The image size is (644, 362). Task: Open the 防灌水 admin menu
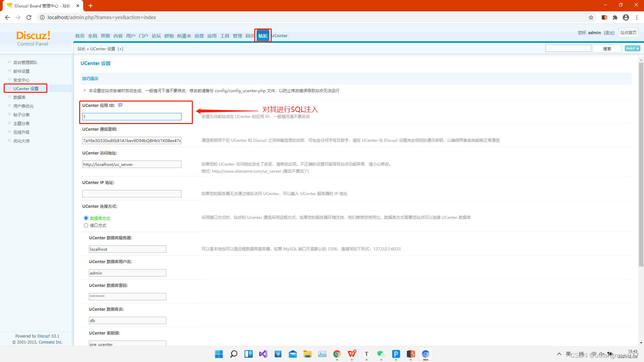tap(184, 36)
